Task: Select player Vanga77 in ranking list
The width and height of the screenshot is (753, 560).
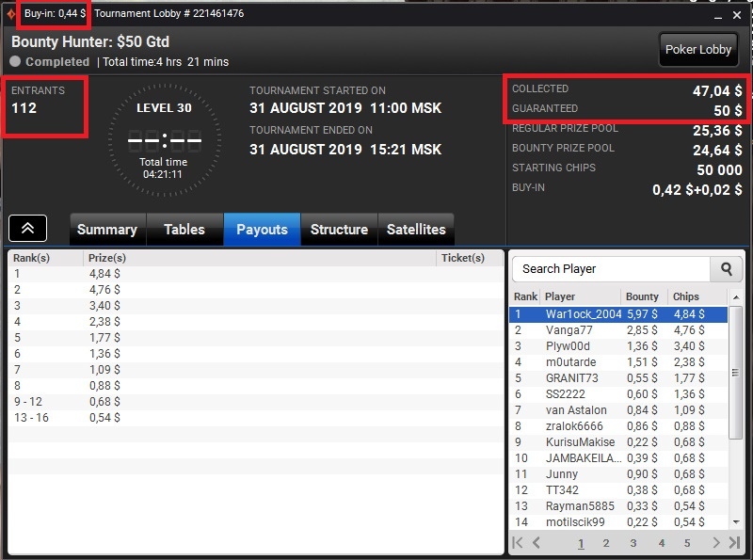Action: (x=618, y=330)
